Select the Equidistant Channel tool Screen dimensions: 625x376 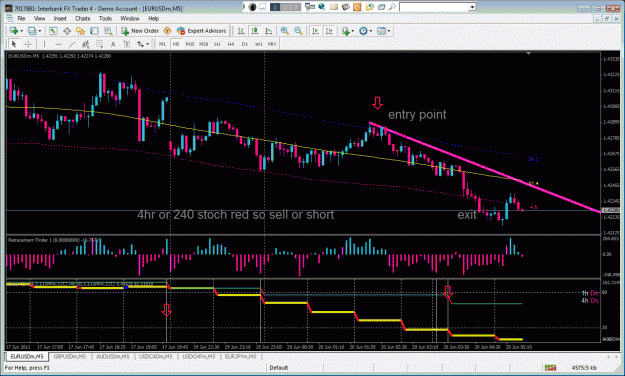pyautogui.click(x=86, y=44)
